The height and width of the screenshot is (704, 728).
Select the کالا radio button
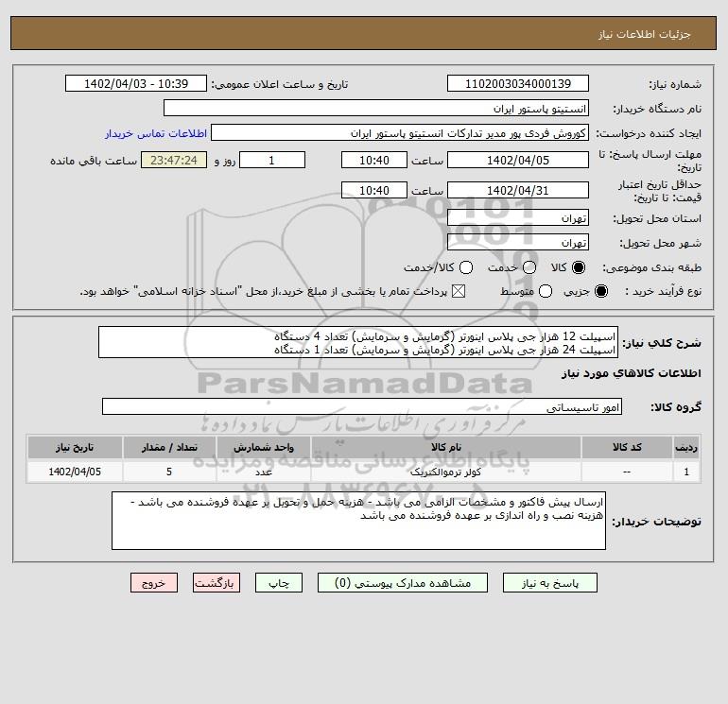(x=579, y=267)
